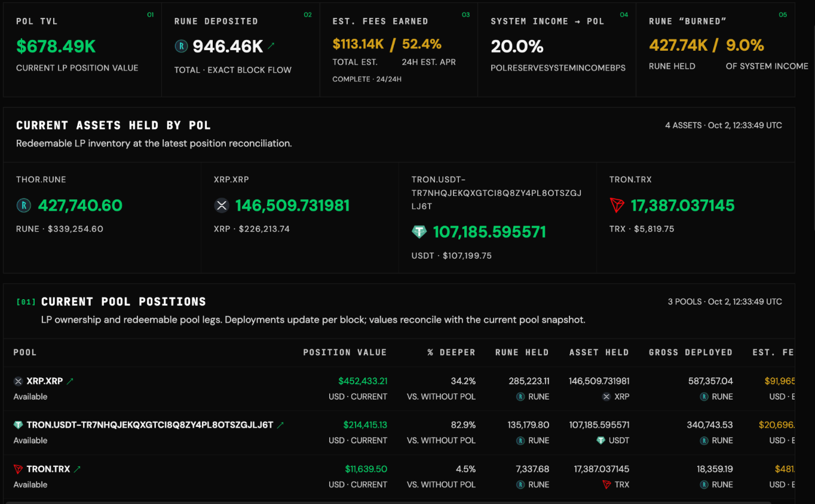Open external arrow next to TRON.TRX pool
The image size is (815, 504).
pyautogui.click(x=76, y=469)
